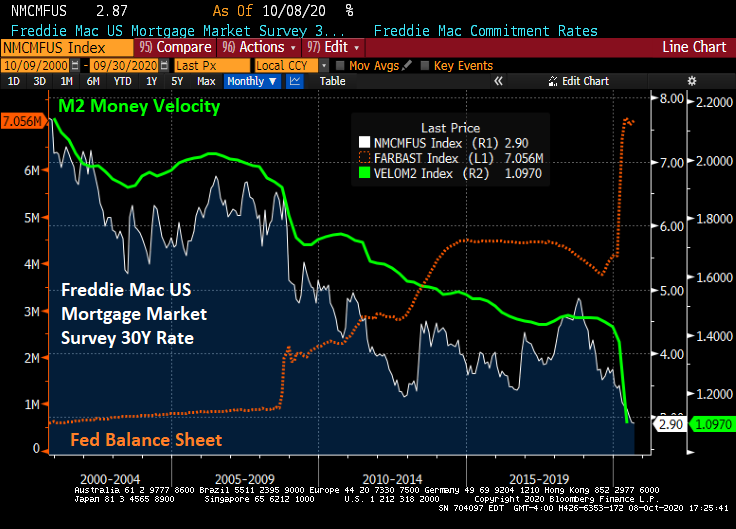Toggle the Mov Avgs checkbox
The image size is (736, 529).
tap(340, 66)
